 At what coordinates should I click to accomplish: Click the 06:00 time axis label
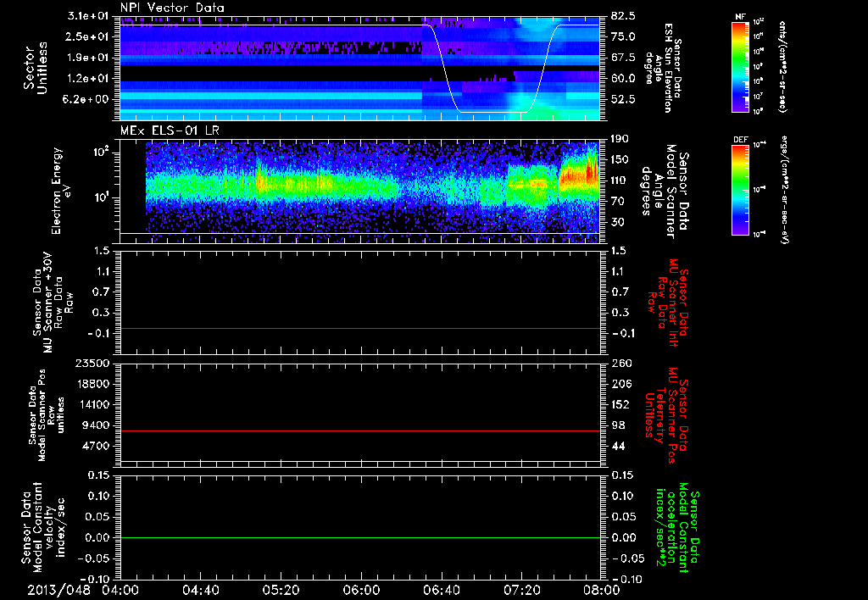[x=361, y=590]
